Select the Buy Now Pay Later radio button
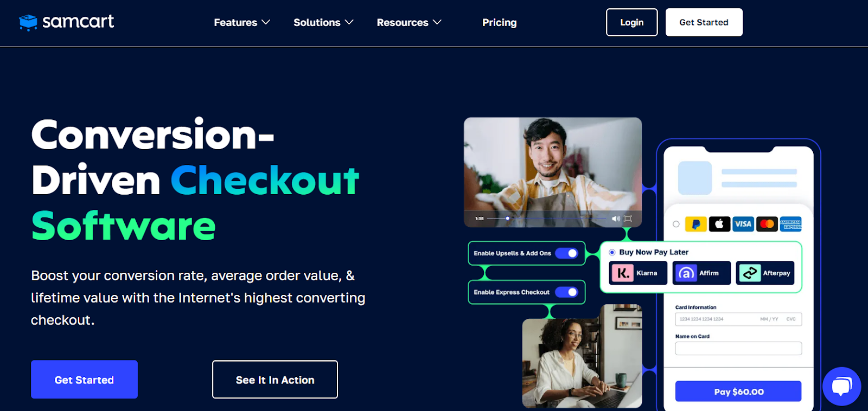 [x=612, y=252]
